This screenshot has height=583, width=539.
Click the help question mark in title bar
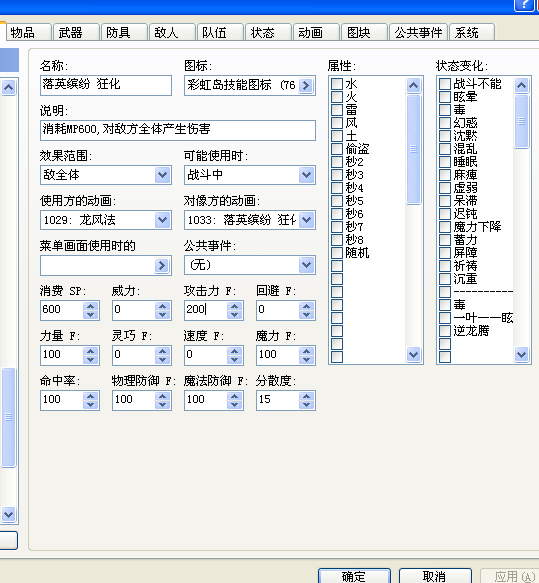524,4
